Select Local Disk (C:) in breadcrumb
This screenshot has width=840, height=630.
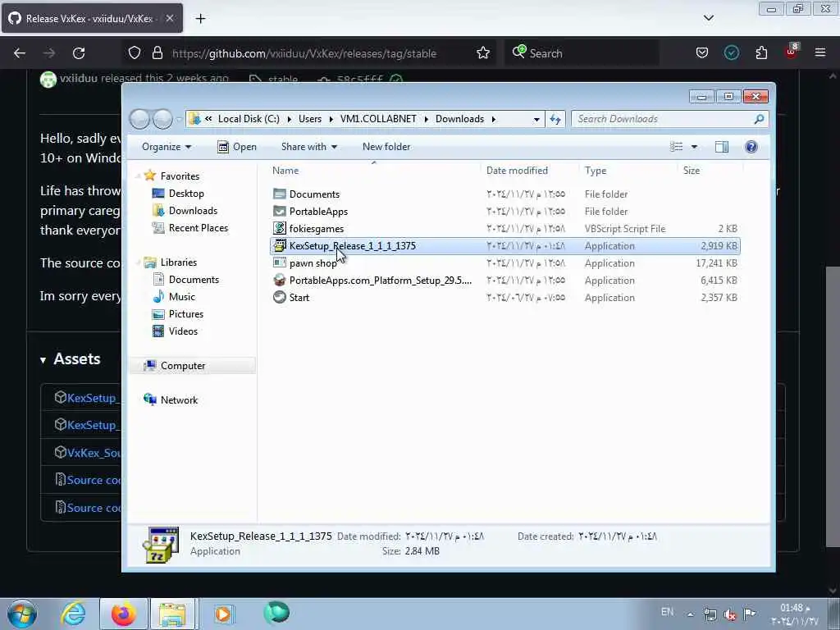click(249, 119)
